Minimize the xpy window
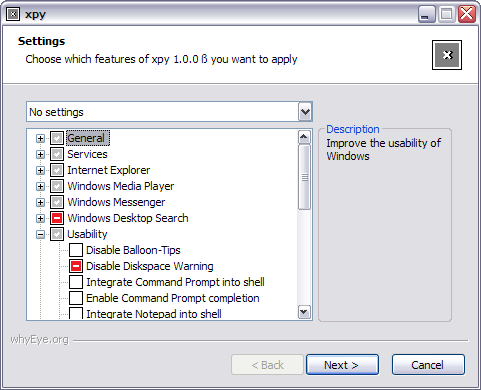This screenshot has height=390, width=481. [427, 14]
